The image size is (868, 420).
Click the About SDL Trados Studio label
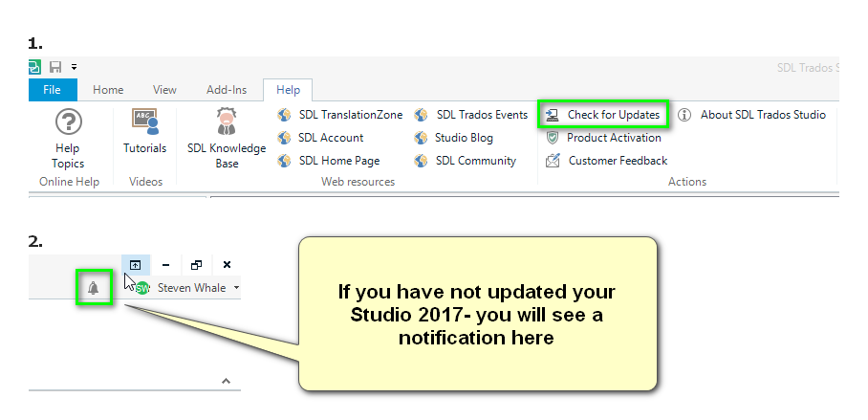click(764, 115)
